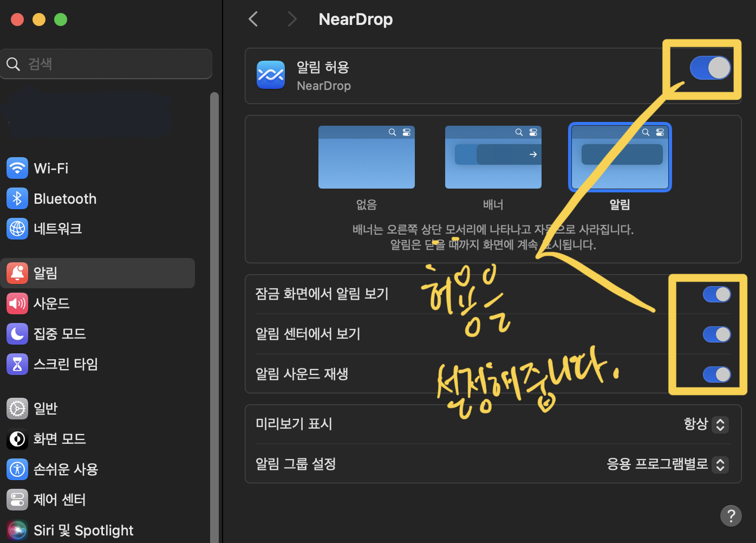Open 집중 모드 settings pane
Screen dimensions: 756x543
[x=97, y=334]
